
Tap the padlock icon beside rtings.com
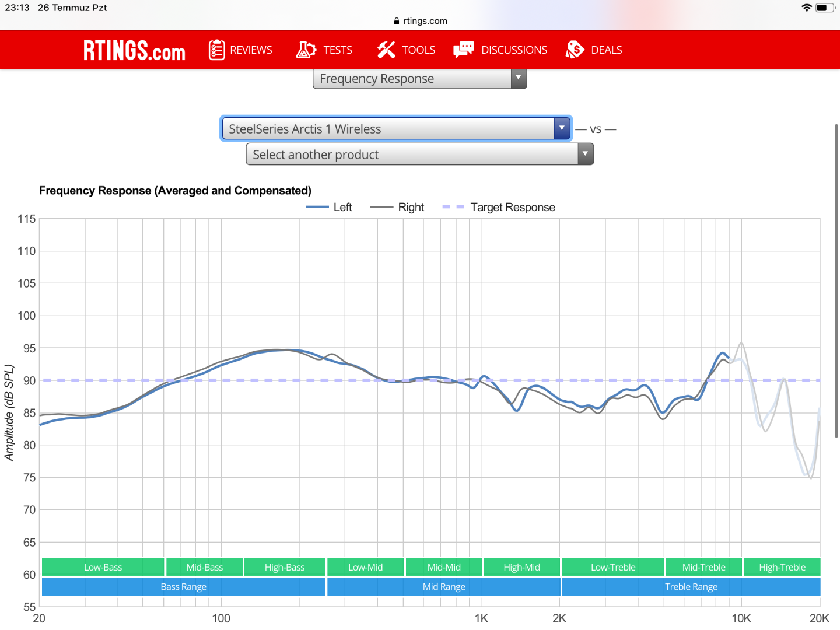click(397, 21)
